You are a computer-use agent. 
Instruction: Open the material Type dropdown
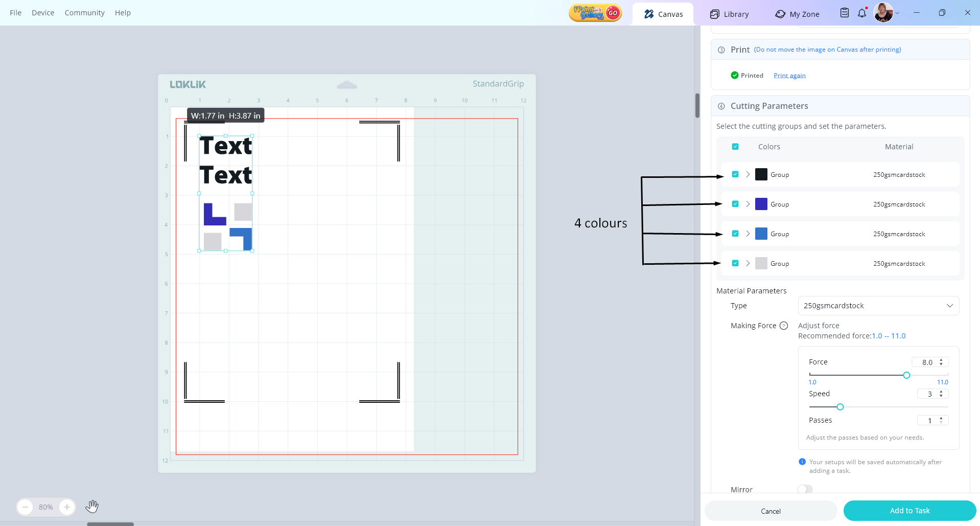click(x=878, y=306)
